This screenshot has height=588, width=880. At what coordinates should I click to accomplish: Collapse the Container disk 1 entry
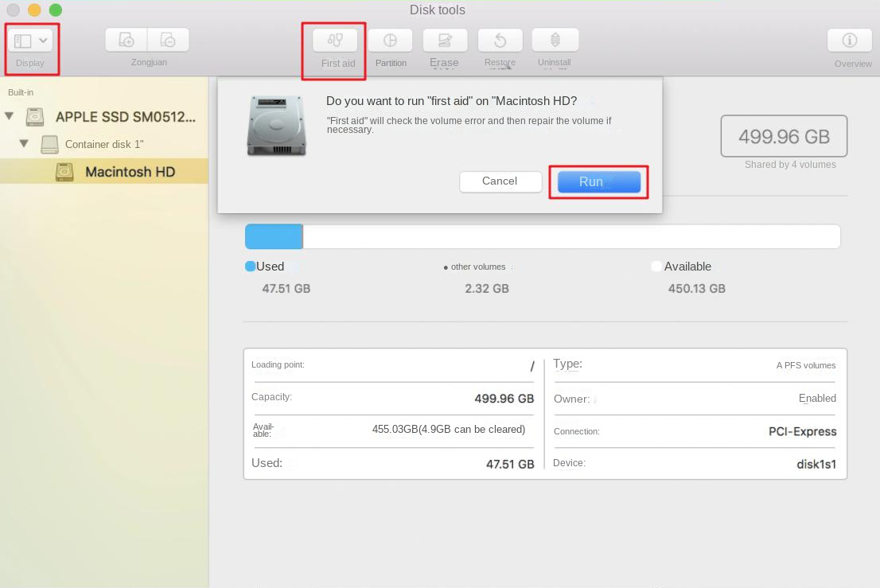coord(24,144)
